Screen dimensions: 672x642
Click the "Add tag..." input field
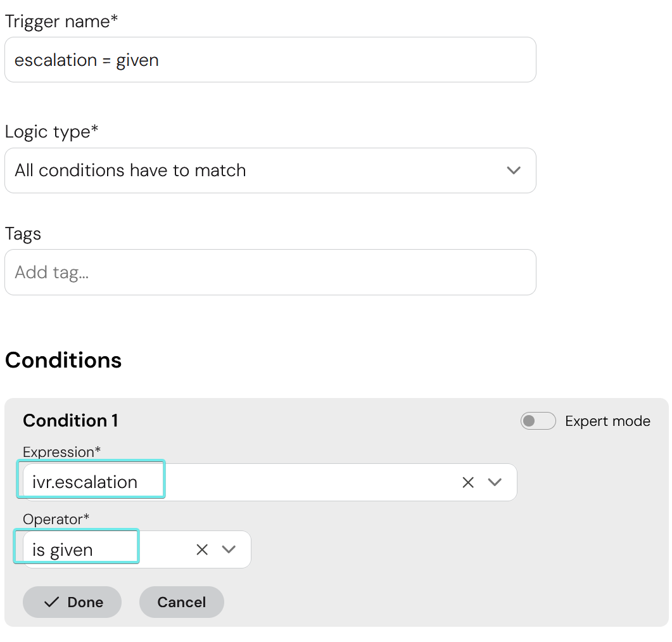pyautogui.click(x=270, y=273)
